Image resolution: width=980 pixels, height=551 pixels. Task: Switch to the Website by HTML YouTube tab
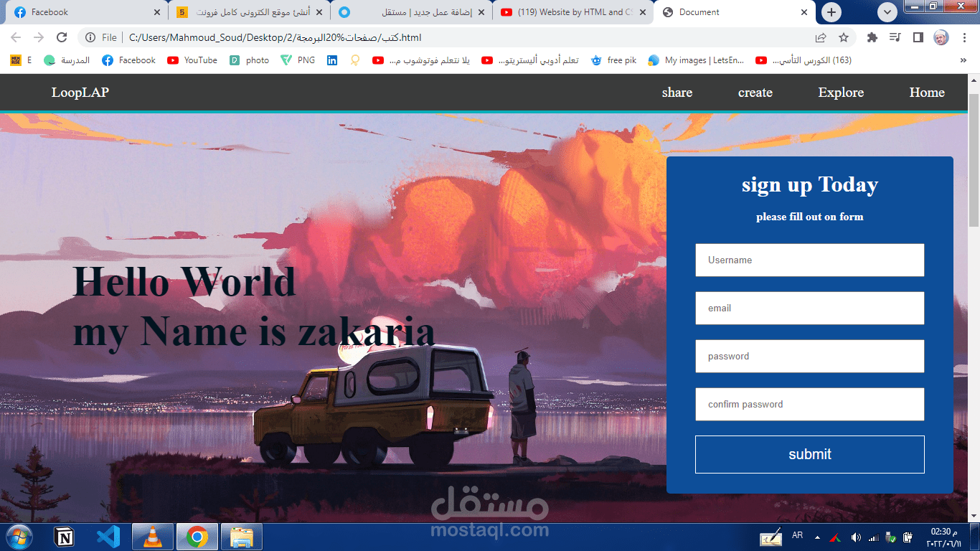click(573, 12)
